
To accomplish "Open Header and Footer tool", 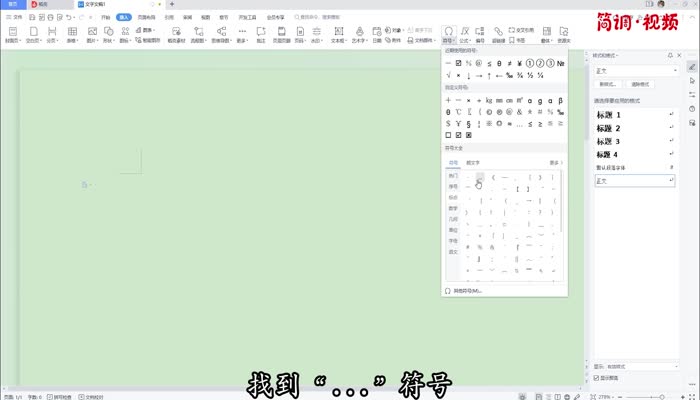I will click(x=282, y=35).
